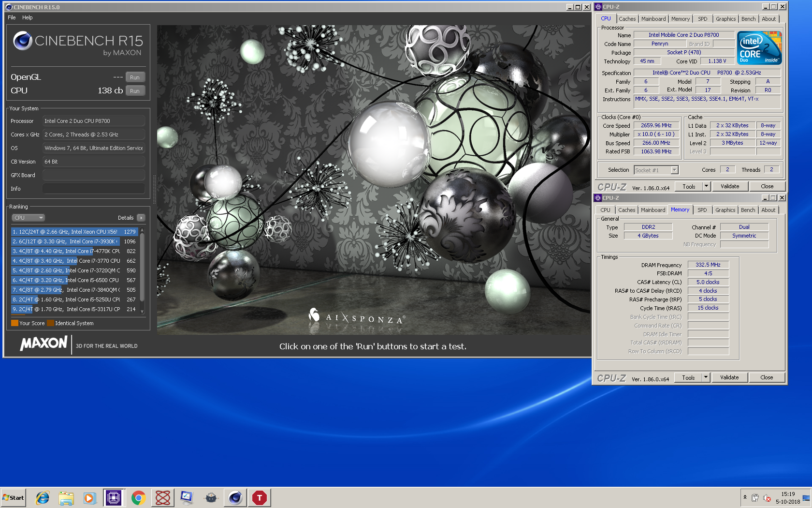
Task: Click the Info input field
Action: click(94, 189)
